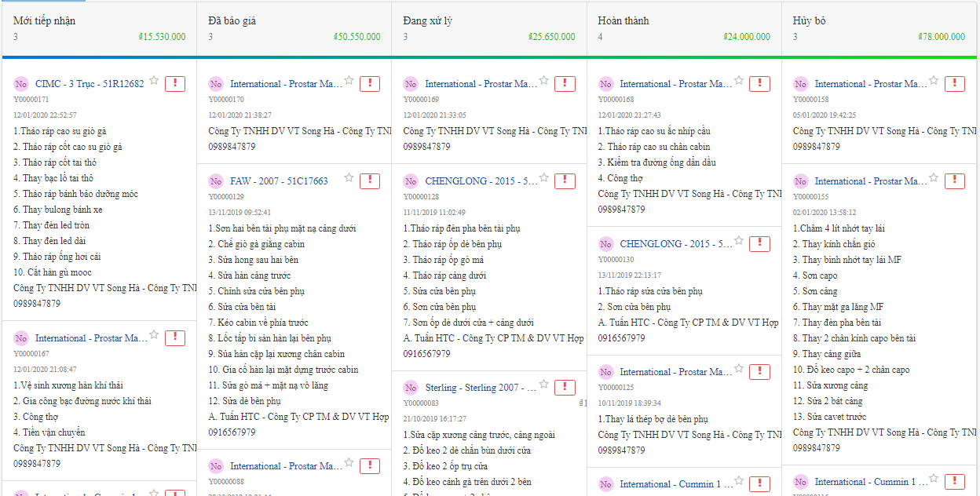Toggle the favorite star on card Y00000155
The image size is (980, 496).
click(x=933, y=178)
